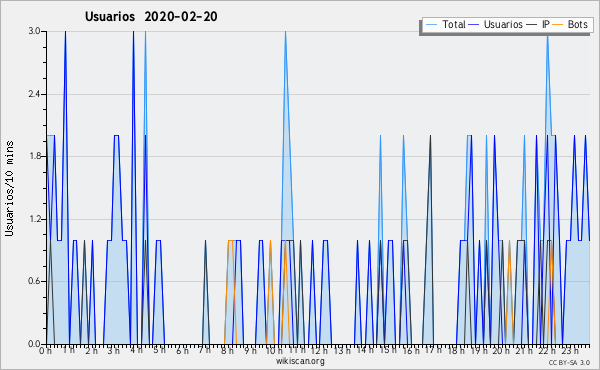Viewport: 600px width, 370px height.
Task: Click the 'CC BY-SA 3.0' license text
Action: [x=569, y=362]
